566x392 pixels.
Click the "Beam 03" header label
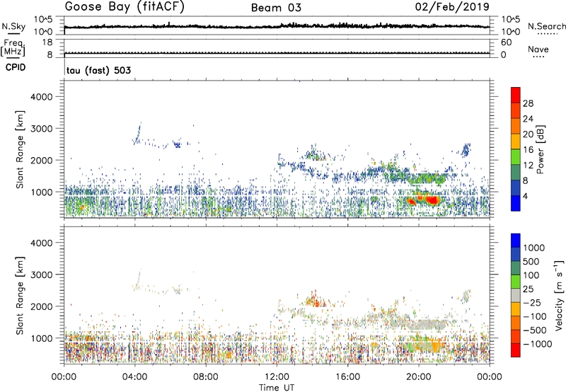276,8
